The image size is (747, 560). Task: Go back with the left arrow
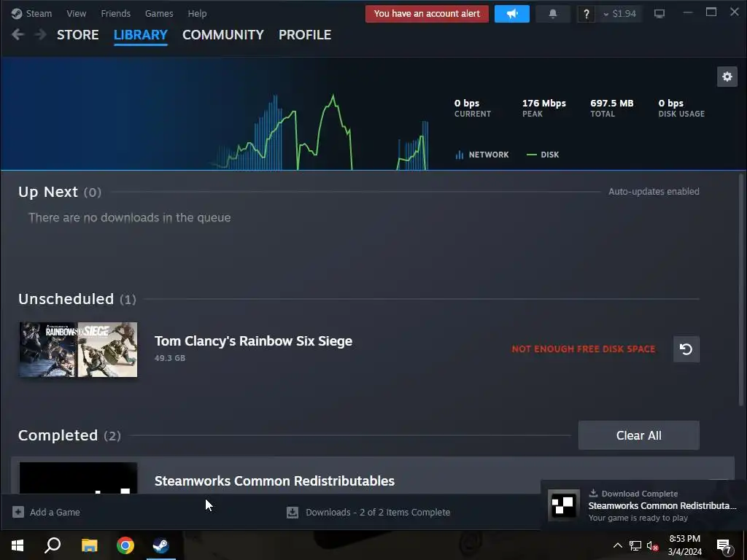[18, 34]
